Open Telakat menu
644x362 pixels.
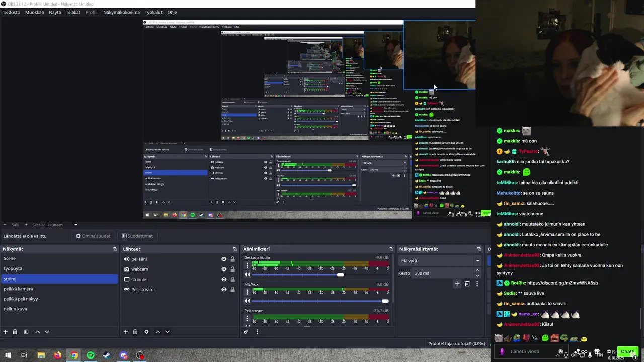tap(73, 12)
